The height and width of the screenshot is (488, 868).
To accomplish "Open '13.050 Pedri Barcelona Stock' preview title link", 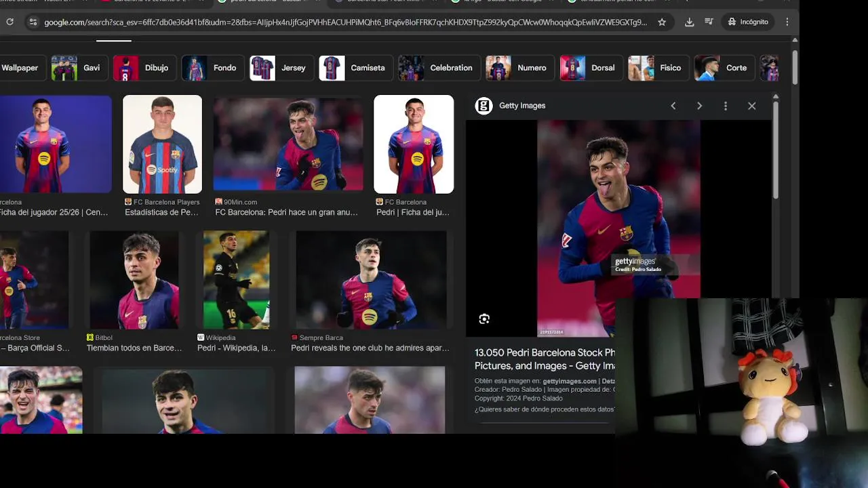I will click(545, 359).
